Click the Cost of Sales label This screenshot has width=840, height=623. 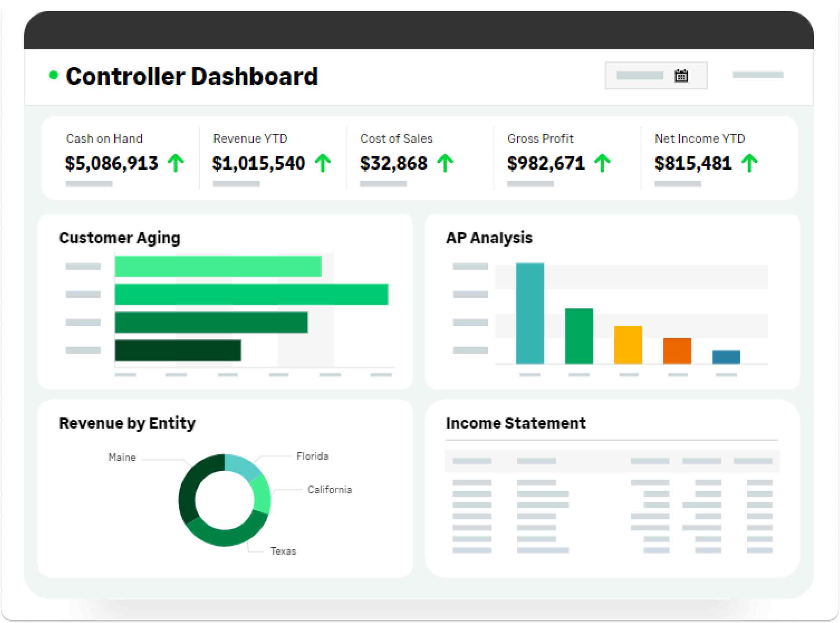click(x=396, y=139)
